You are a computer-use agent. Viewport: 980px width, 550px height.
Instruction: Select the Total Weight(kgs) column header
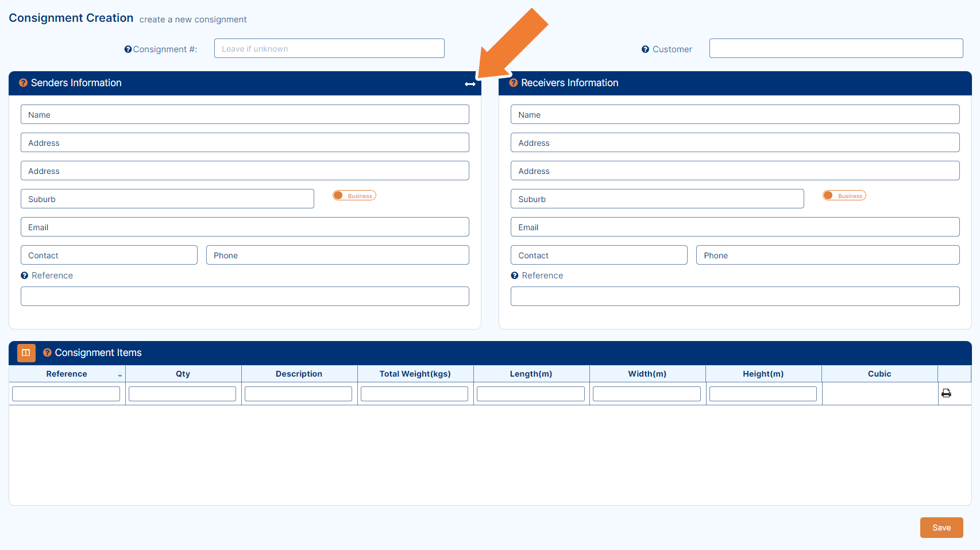pos(415,374)
